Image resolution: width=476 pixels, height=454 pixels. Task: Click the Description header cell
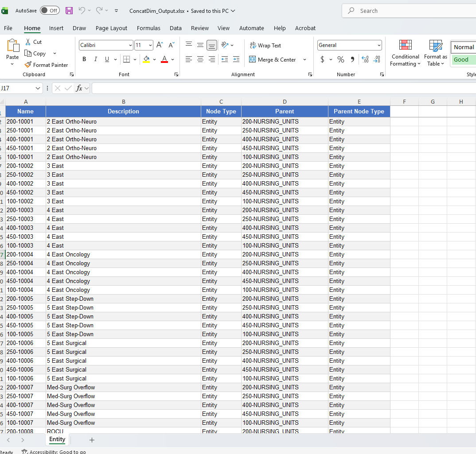click(x=123, y=111)
